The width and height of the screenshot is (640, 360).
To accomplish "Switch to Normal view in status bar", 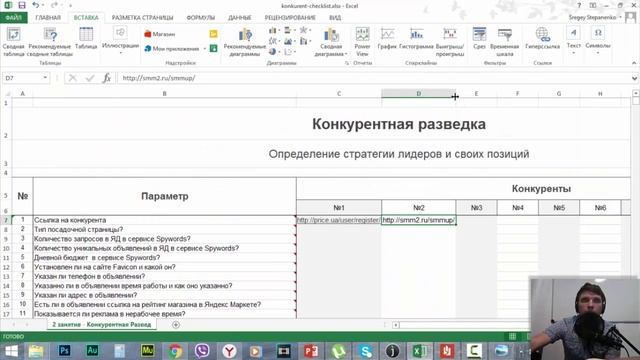I will point(512,336).
